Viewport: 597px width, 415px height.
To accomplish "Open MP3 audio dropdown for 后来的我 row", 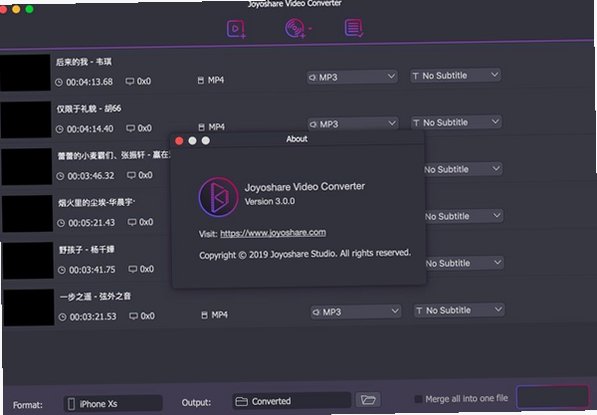I will pos(352,77).
